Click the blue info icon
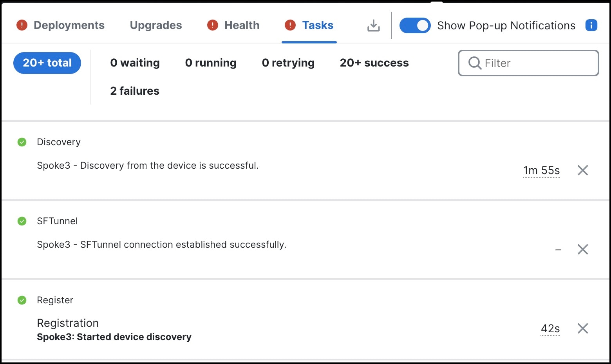 click(x=591, y=25)
